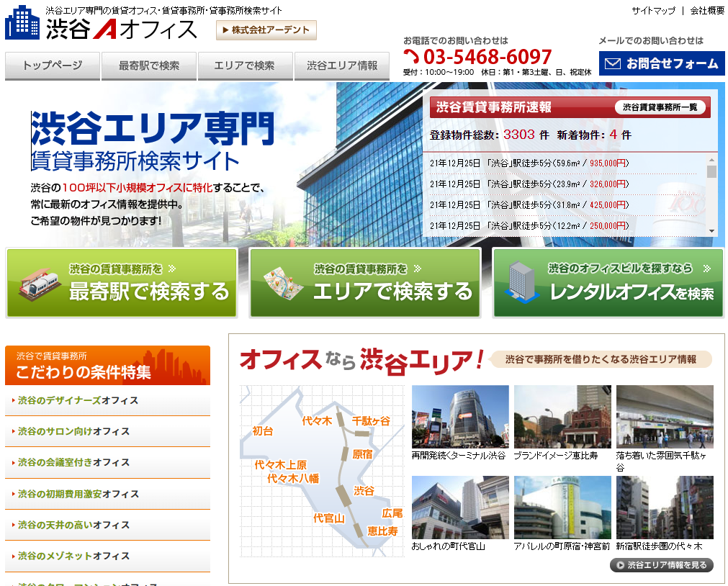Select 代々木八幡 on the area map
Screen dimensions: 728x586
(293, 478)
